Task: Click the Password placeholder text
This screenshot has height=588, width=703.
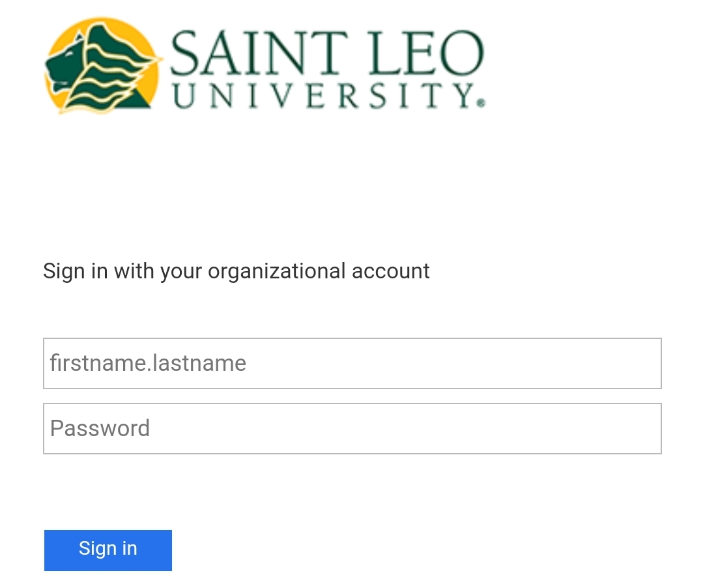Action: point(100,428)
